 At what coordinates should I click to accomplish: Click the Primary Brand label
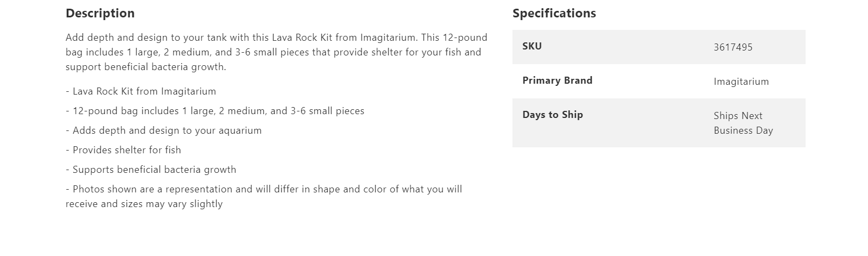click(x=557, y=80)
